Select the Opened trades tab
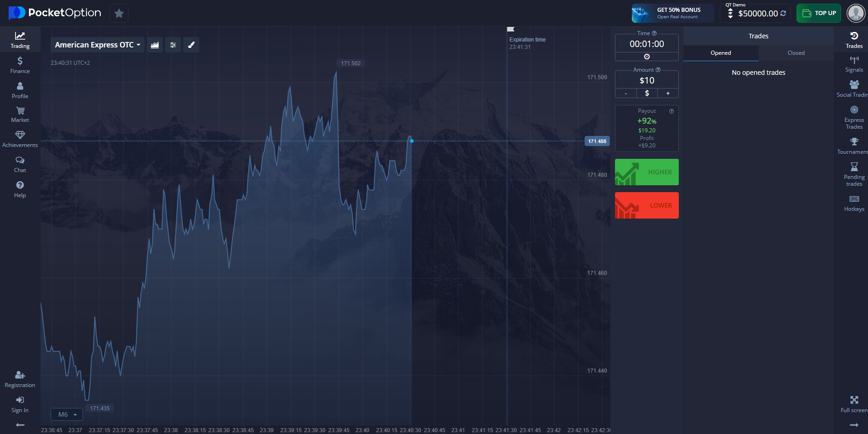The width and height of the screenshot is (868, 434). (721, 53)
